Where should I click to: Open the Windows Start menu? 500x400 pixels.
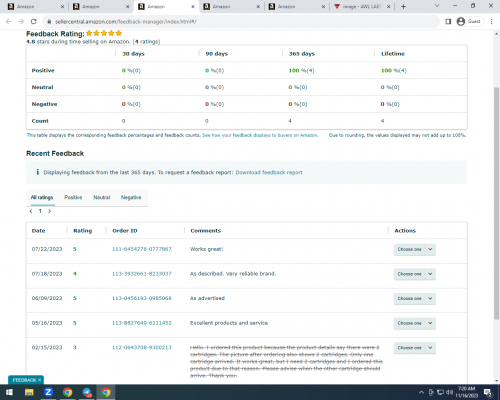click(x=9, y=392)
